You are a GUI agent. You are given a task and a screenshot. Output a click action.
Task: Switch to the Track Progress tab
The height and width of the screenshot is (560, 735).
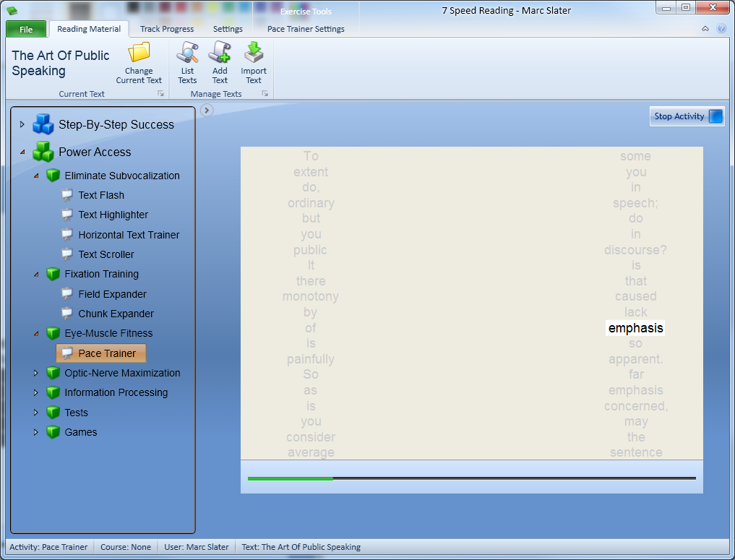pyautogui.click(x=167, y=29)
